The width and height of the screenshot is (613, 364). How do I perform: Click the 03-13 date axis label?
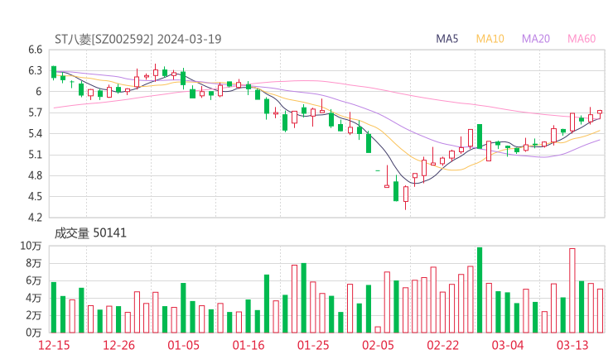coord(572,345)
